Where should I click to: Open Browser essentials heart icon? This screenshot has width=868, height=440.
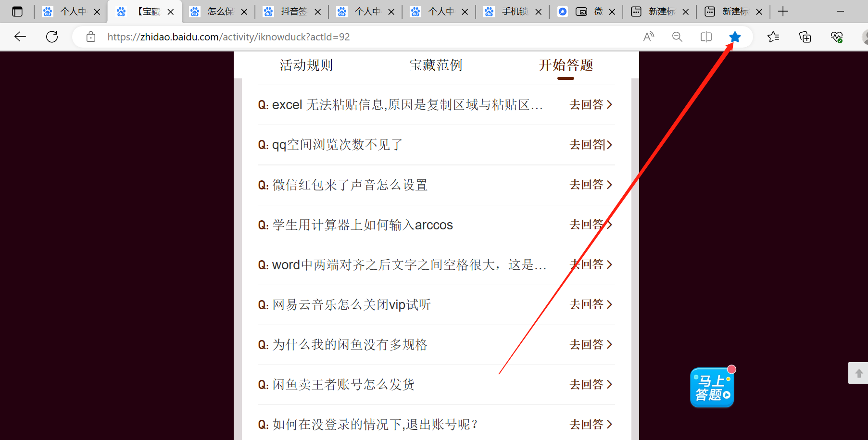(837, 37)
